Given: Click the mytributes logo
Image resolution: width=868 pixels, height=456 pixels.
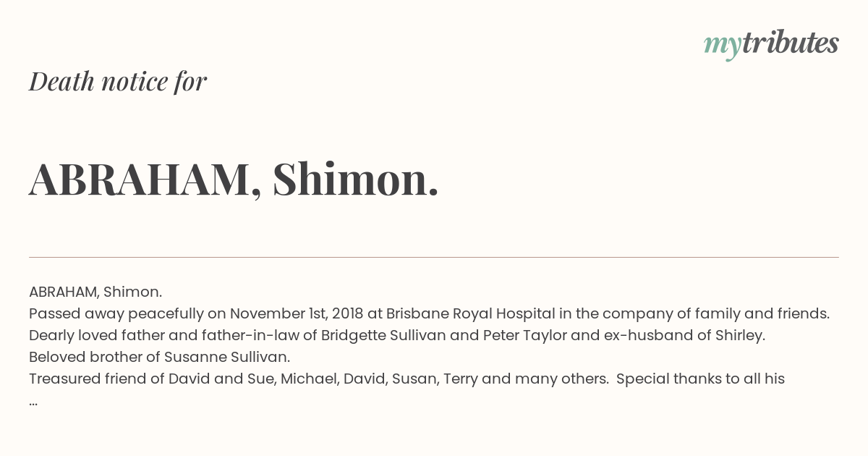Looking at the screenshot, I should pyautogui.click(x=771, y=44).
